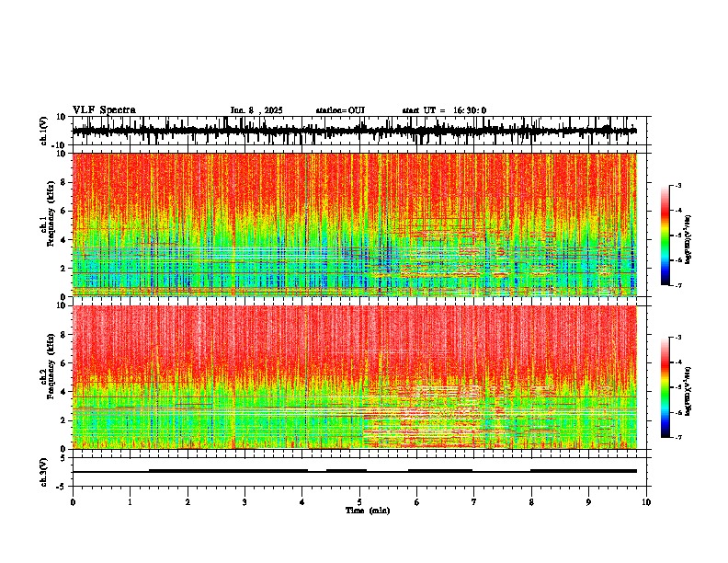Click the ch.3 (V) bottom trace panel
The height and width of the screenshot is (563, 728).
361,472
